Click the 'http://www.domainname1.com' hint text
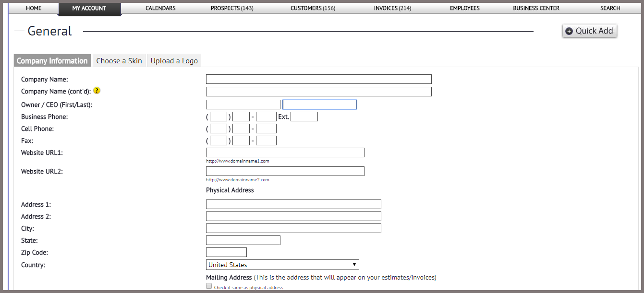 tap(238, 161)
